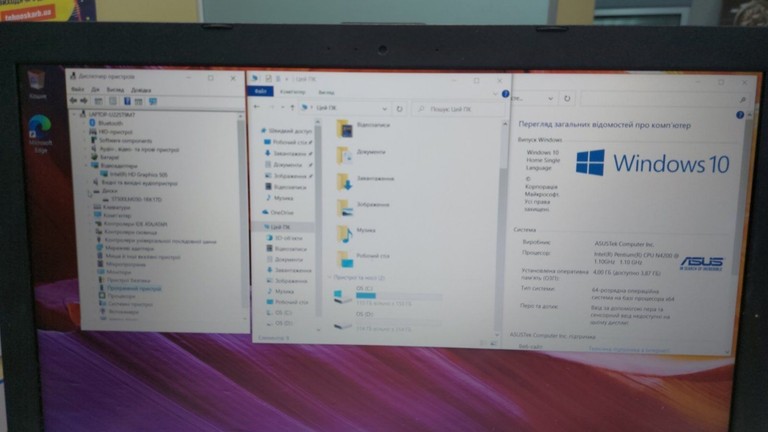
Task: Open the Вигляд menu in Device Manager
Action: tap(115, 90)
